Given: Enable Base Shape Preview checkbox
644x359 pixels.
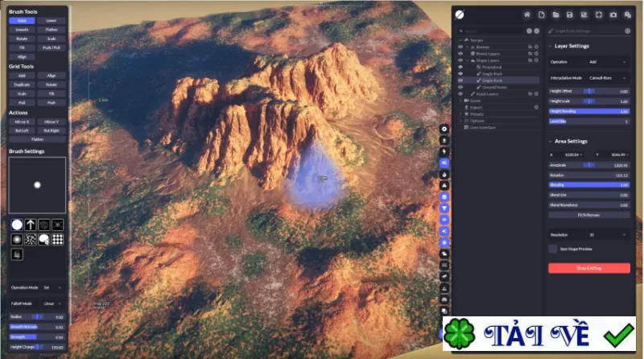Looking at the screenshot, I should click(x=553, y=249).
